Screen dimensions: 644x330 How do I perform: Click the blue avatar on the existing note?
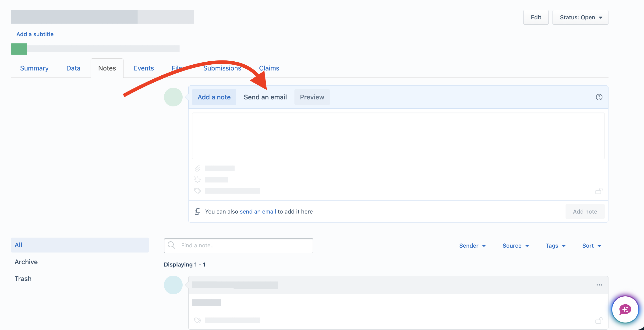click(173, 285)
